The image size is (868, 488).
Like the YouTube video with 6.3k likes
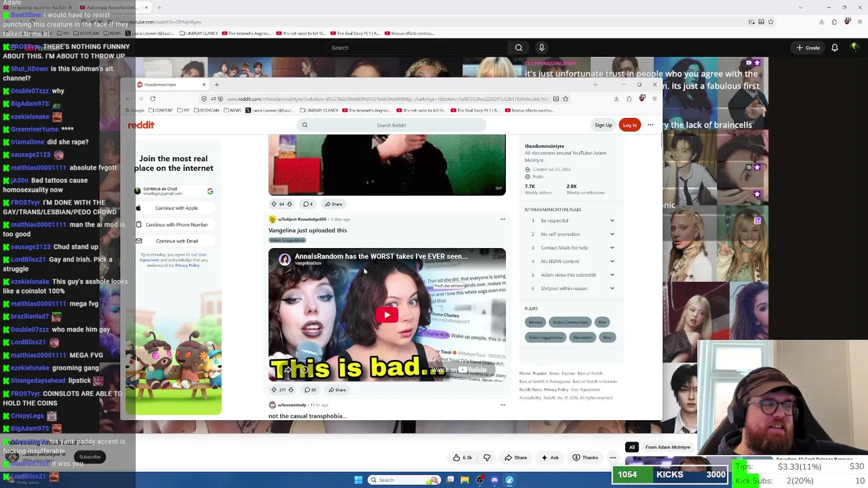point(463,457)
